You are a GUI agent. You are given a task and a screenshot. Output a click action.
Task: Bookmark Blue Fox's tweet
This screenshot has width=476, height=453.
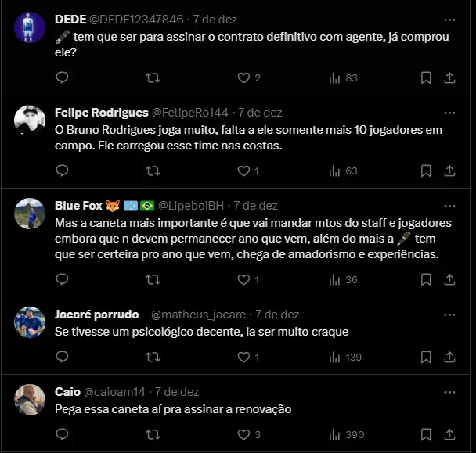point(426,279)
